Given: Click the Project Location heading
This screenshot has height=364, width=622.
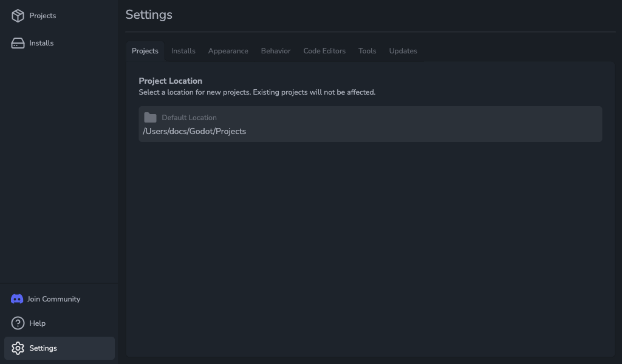Looking at the screenshot, I should pos(171,81).
